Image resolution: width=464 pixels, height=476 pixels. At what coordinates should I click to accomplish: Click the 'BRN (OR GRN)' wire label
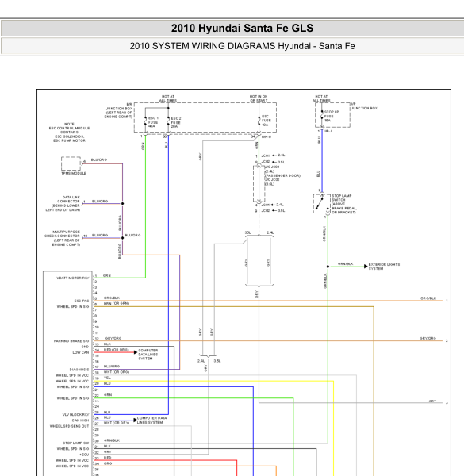tap(117, 303)
